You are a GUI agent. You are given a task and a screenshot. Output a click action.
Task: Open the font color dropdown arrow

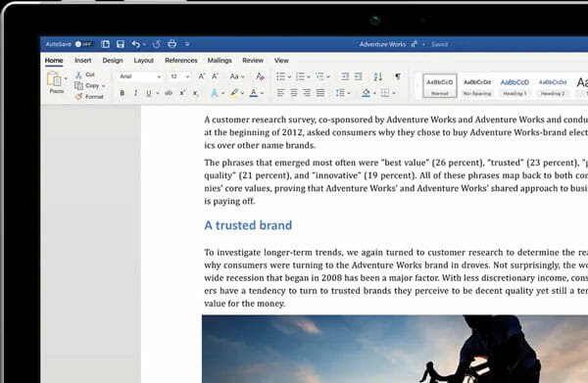[262, 93]
